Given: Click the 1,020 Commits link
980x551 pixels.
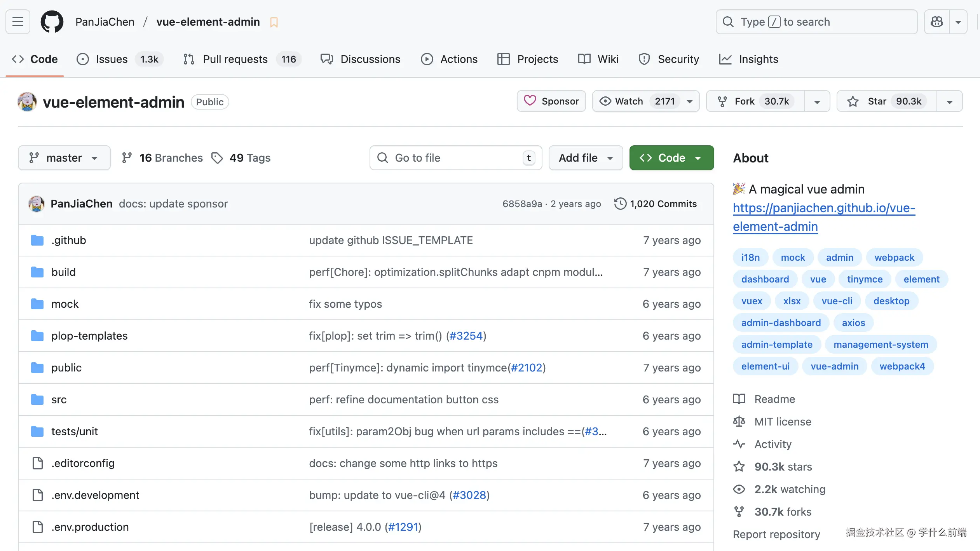Looking at the screenshot, I should coord(663,204).
